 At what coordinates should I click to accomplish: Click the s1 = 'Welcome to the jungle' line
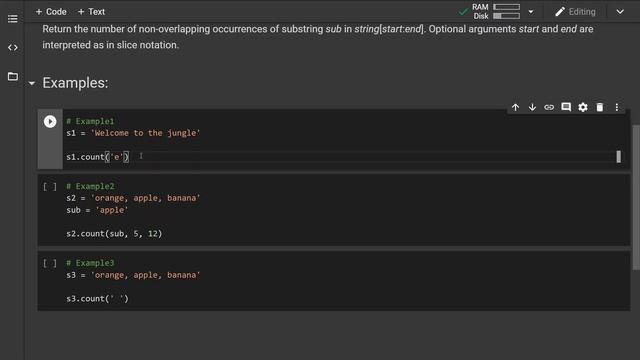click(x=133, y=133)
